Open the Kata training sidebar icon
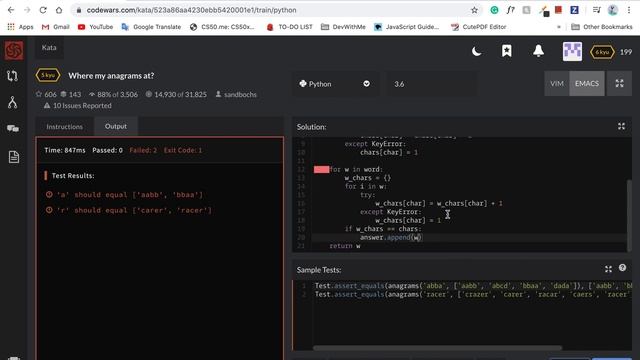640x360 pixels. (13, 76)
